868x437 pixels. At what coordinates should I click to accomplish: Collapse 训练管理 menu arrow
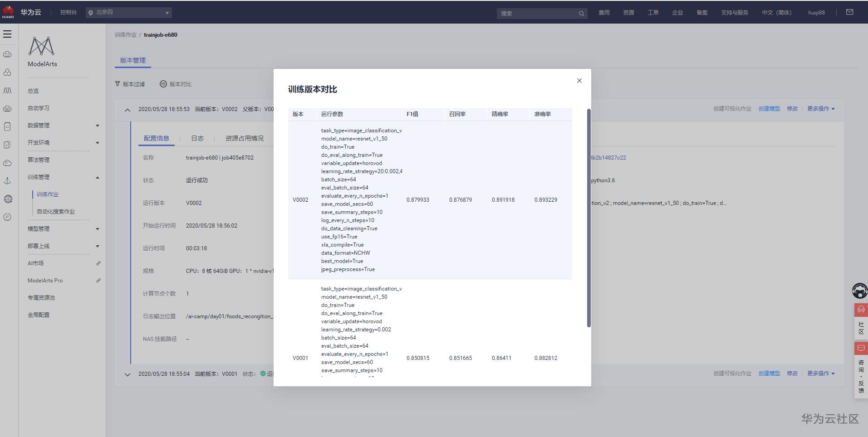[x=98, y=177]
